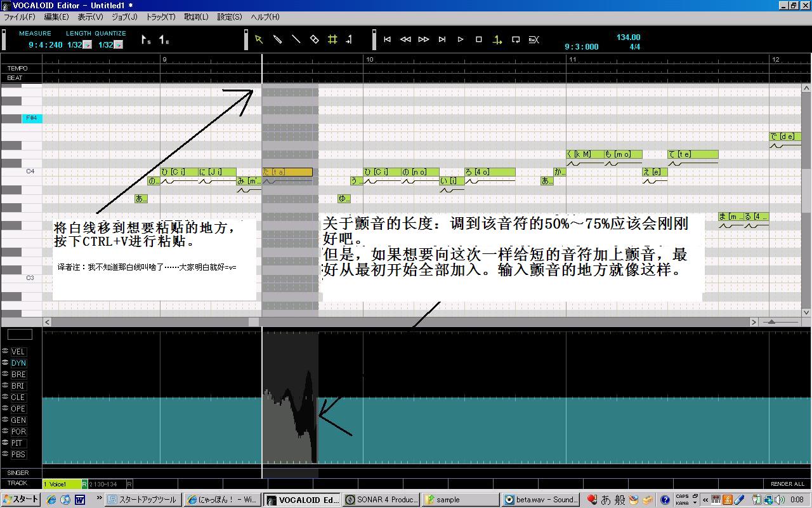Select the line draw tool
812x508 pixels.
click(x=296, y=39)
